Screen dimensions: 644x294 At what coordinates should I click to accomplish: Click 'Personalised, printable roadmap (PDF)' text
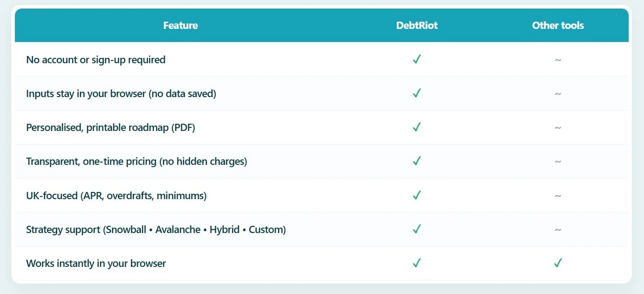[x=111, y=128]
